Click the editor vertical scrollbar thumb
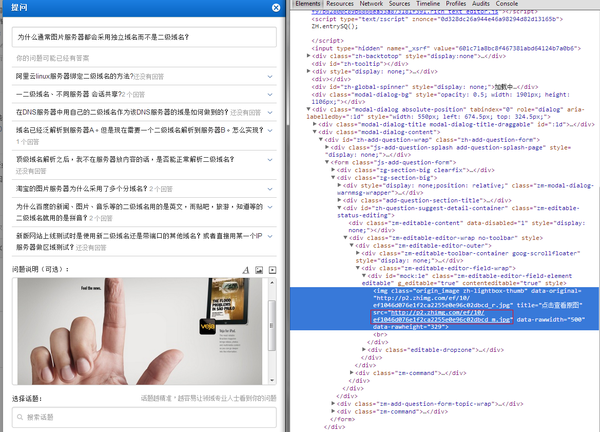The height and width of the screenshot is (432, 600). click(272, 325)
